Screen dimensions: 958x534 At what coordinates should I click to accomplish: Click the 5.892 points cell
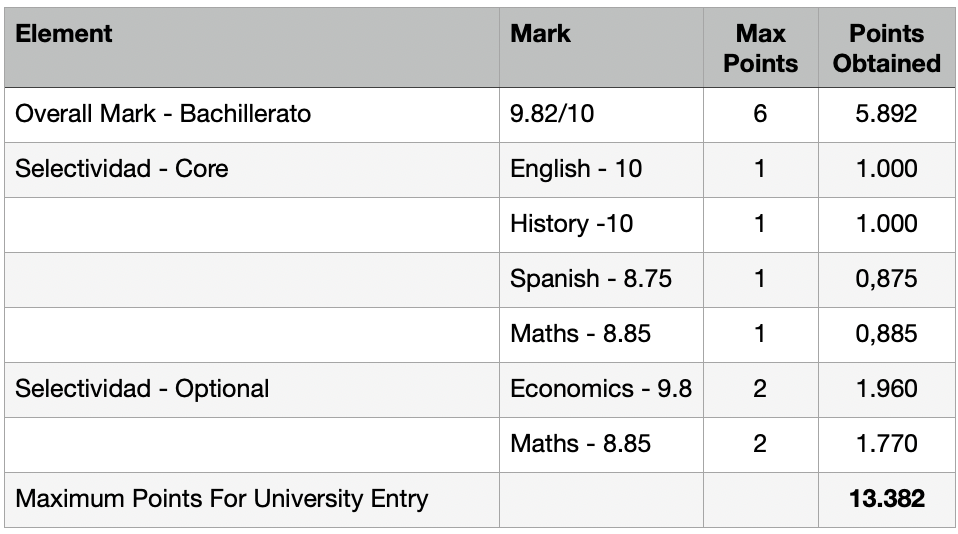[x=887, y=114]
